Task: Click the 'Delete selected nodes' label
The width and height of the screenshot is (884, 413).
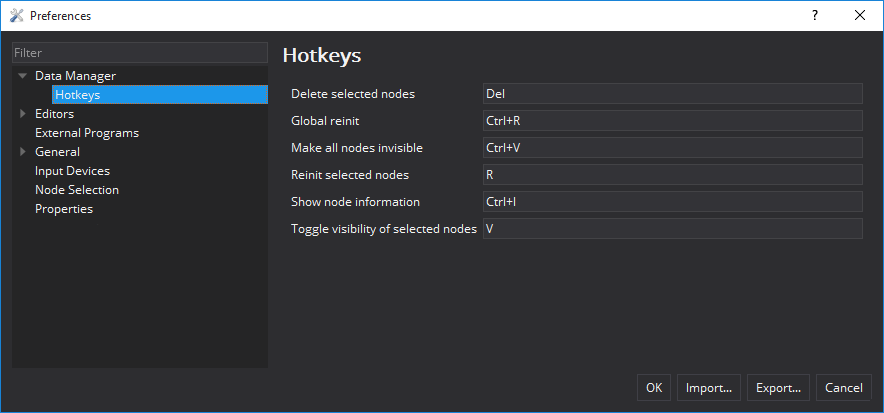Action: (x=353, y=94)
